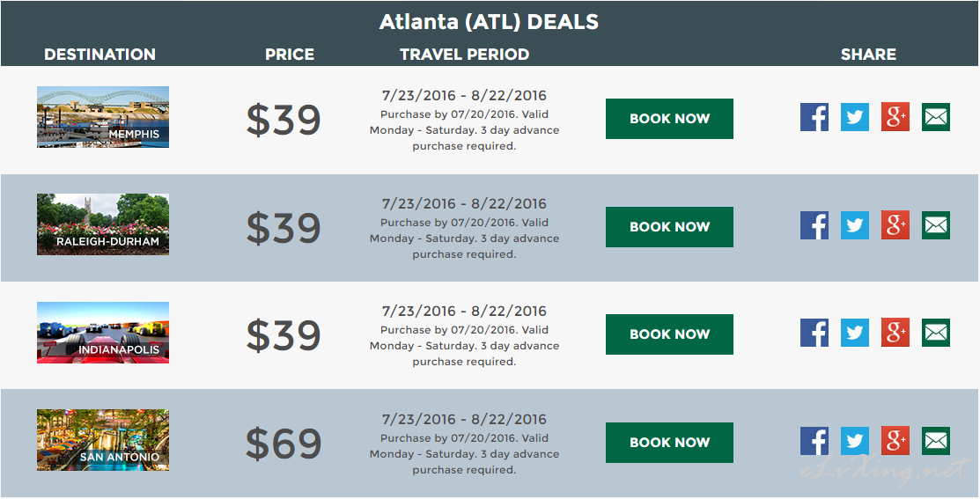Open the San Antonio destination picture

point(103,440)
